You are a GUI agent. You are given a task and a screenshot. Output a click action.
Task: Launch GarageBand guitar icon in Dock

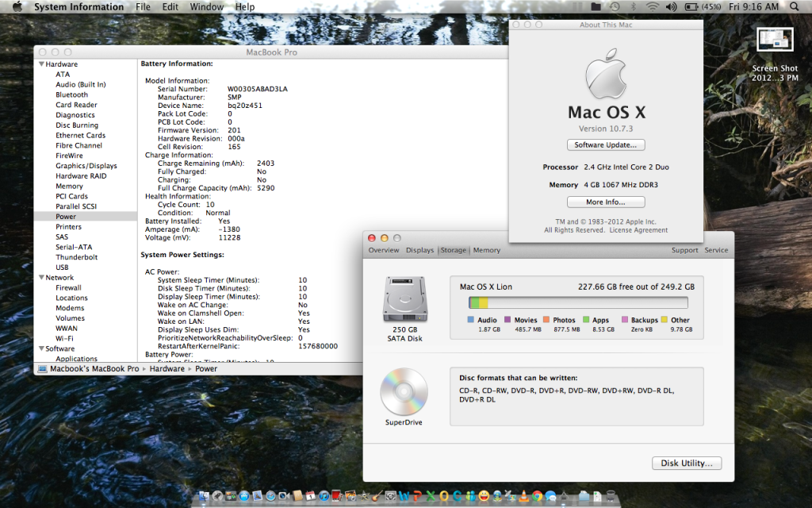(x=377, y=496)
